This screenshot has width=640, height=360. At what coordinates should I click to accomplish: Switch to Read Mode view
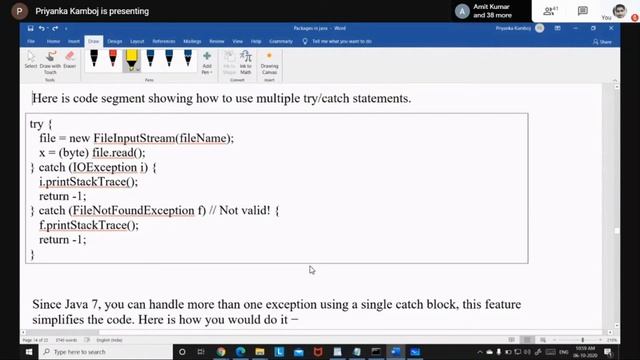click(x=511, y=340)
